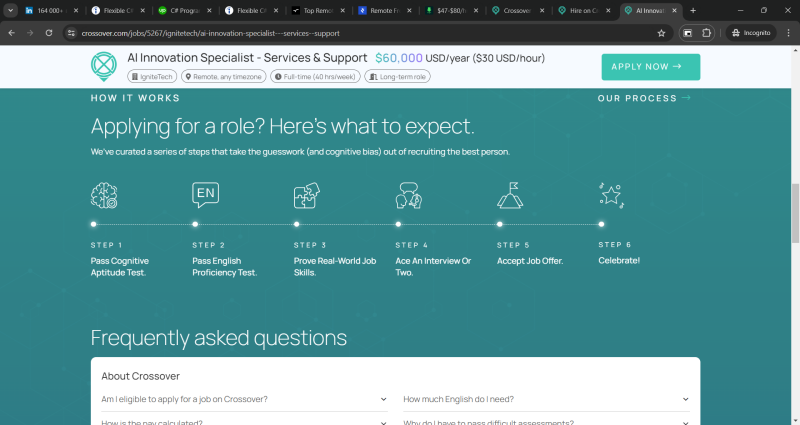Click the celebrate star icon
This screenshot has height=425, width=800.
point(611,196)
